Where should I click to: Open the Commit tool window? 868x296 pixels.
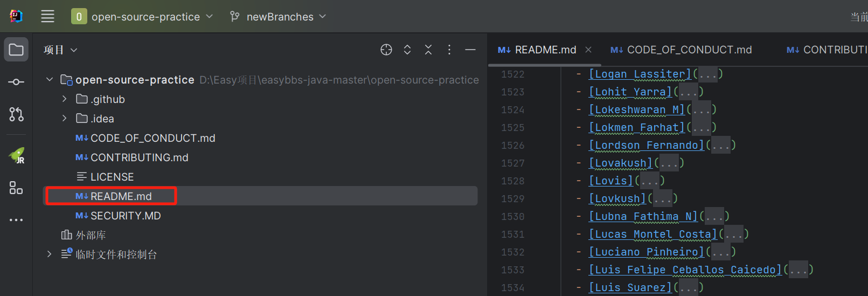(x=16, y=82)
